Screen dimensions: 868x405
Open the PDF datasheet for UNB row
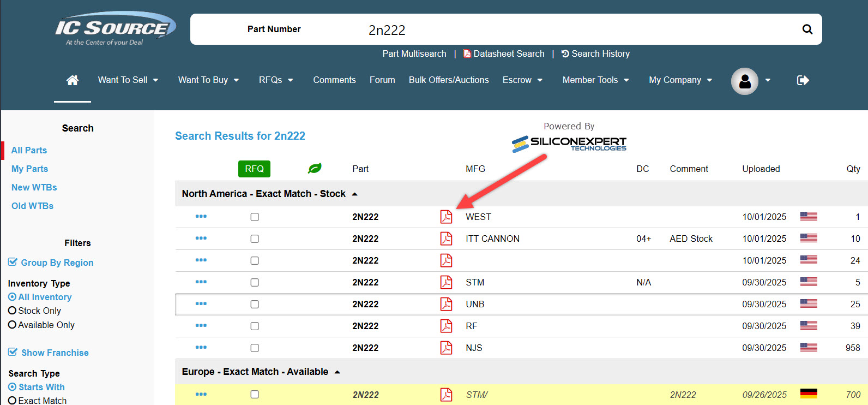[x=446, y=304]
